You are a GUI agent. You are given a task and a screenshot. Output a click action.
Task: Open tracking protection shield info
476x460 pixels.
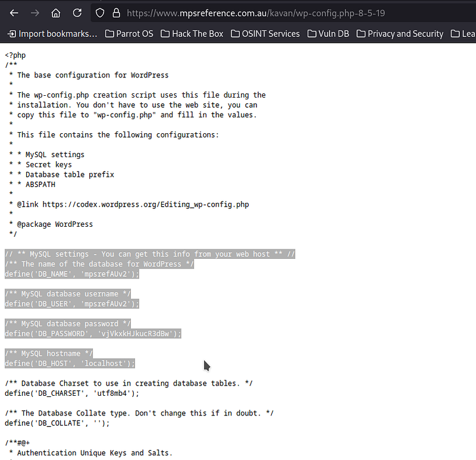(100, 13)
